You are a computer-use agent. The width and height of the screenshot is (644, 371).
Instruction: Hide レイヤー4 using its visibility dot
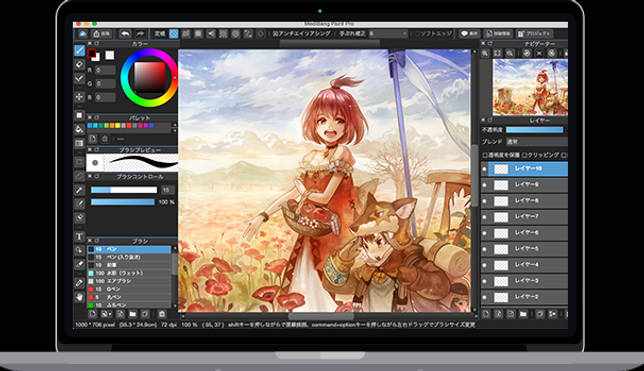point(485,265)
